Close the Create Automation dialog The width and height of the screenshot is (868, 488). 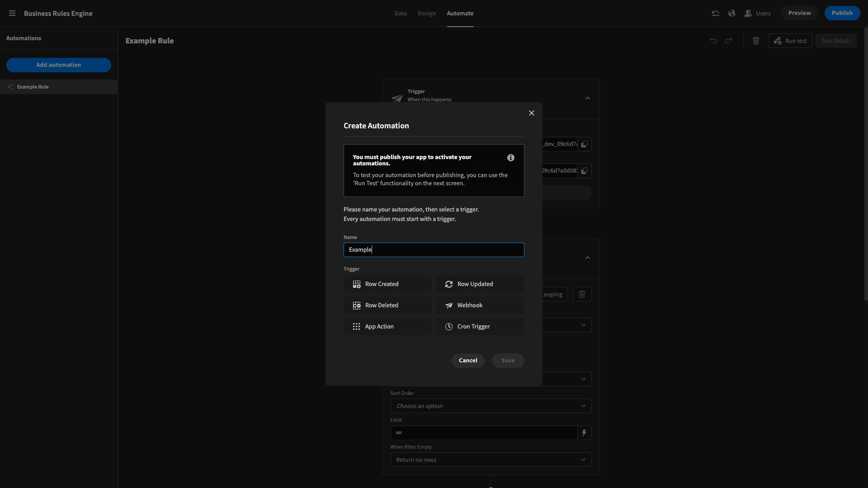pyautogui.click(x=532, y=113)
